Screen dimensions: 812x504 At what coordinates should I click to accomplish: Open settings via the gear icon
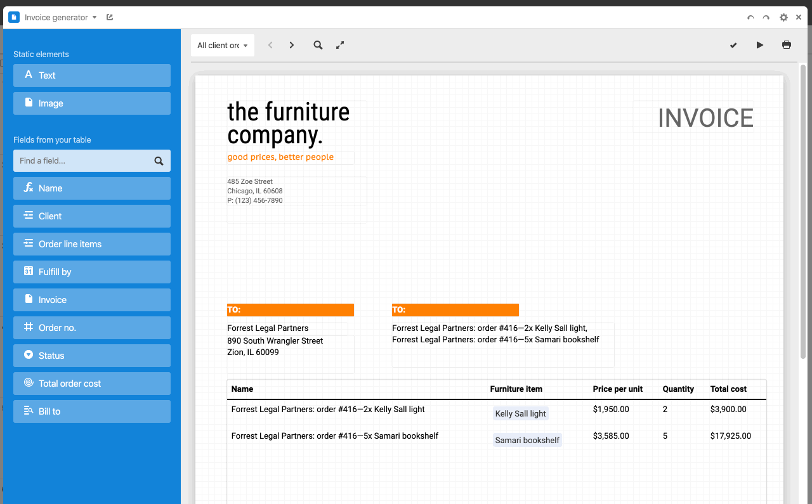tap(783, 18)
